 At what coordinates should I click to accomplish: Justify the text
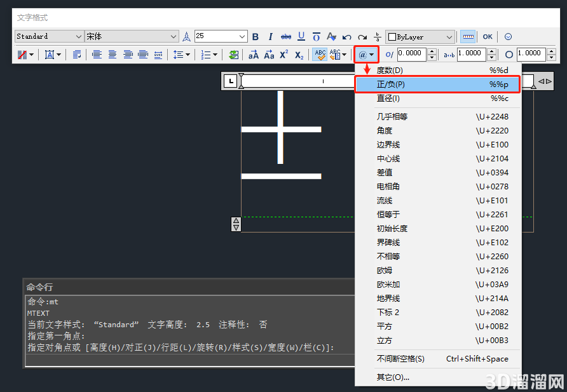pyautogui.click(x=143, y=55)
